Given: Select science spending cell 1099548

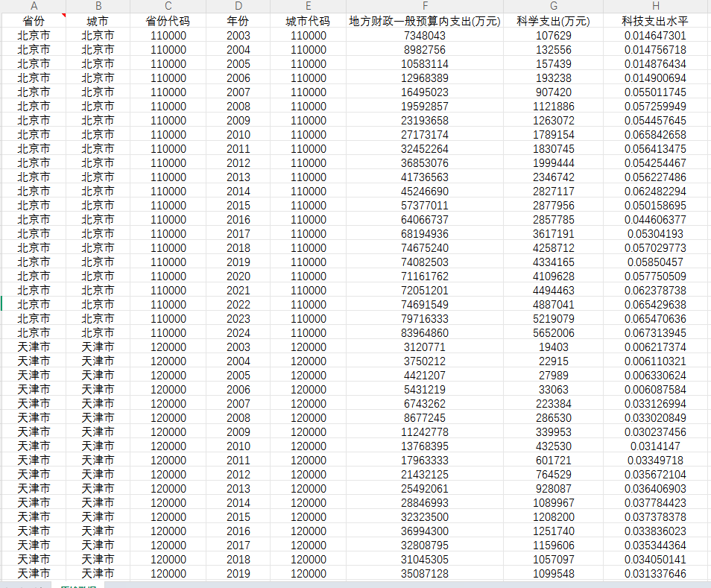Looking at the screenshot, I should point(554,574).
